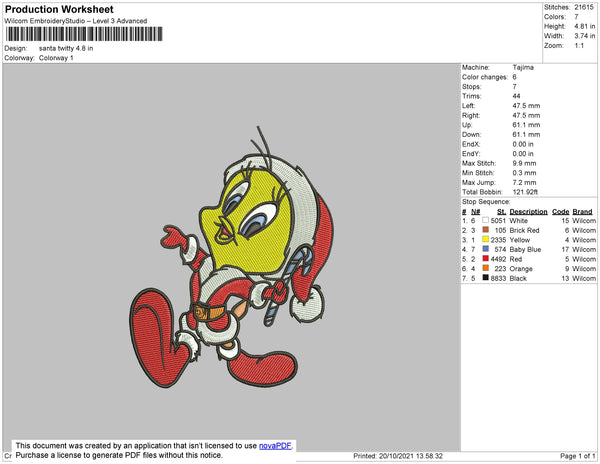Select the 'Production Worksheet' heading
Image resolution: width=600 pixels, height=464 pixels.
click(59, 10)
